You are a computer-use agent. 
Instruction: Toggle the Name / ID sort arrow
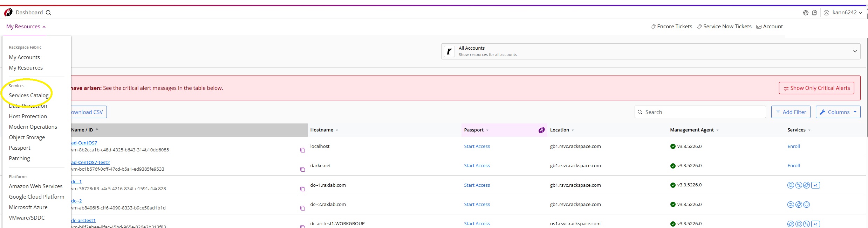97,129
